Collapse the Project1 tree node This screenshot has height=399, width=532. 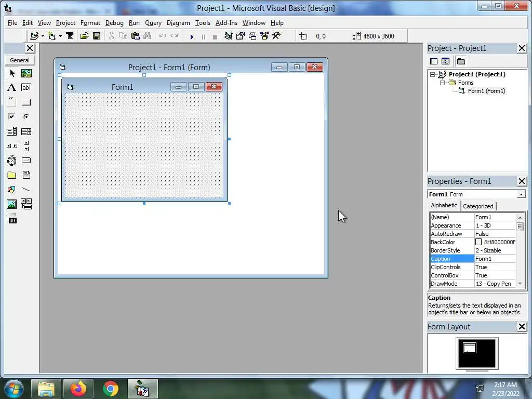[433, 74]
